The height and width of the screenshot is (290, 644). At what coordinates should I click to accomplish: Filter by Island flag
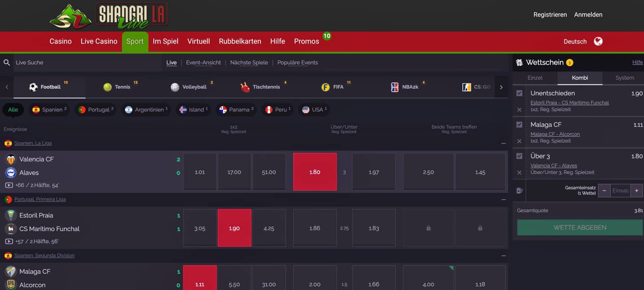pos(183,110)
